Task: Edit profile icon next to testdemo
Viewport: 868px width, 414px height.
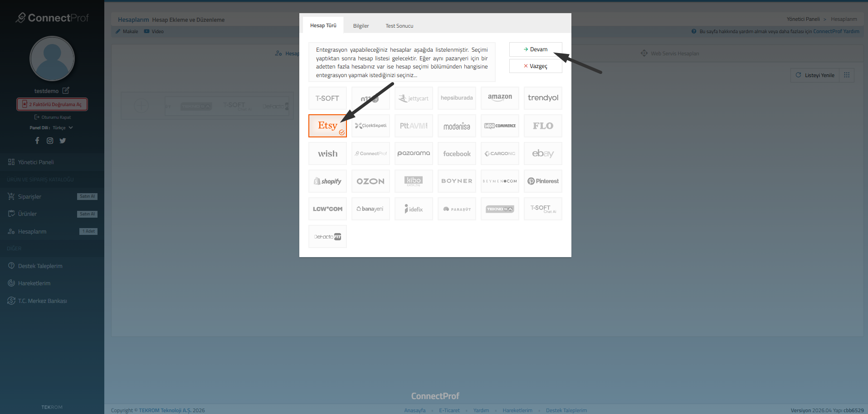Action: 66,91
